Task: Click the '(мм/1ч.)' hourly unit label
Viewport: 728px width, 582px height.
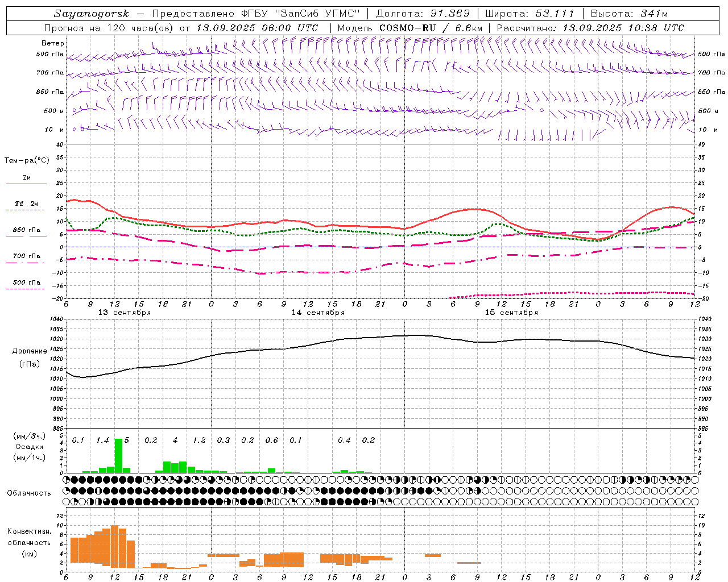Action: coord(30,458)
